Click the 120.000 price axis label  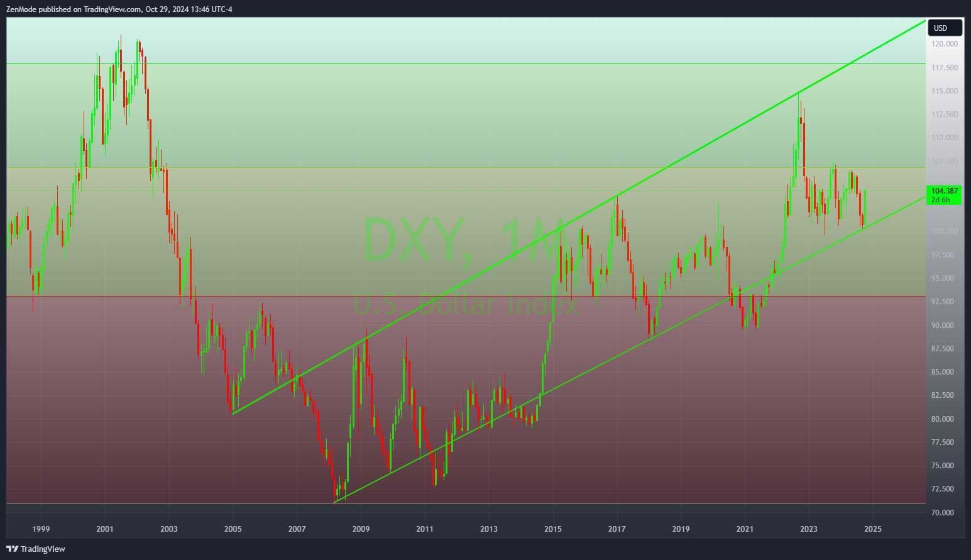click(945, 44)
